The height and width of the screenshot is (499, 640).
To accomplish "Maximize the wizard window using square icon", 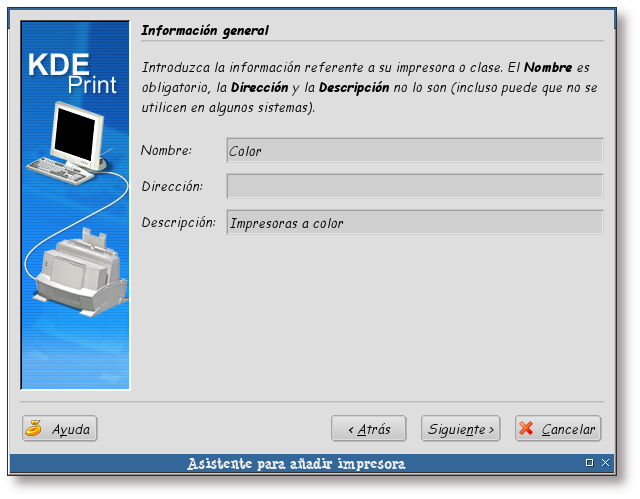I will tap(589, 463).
